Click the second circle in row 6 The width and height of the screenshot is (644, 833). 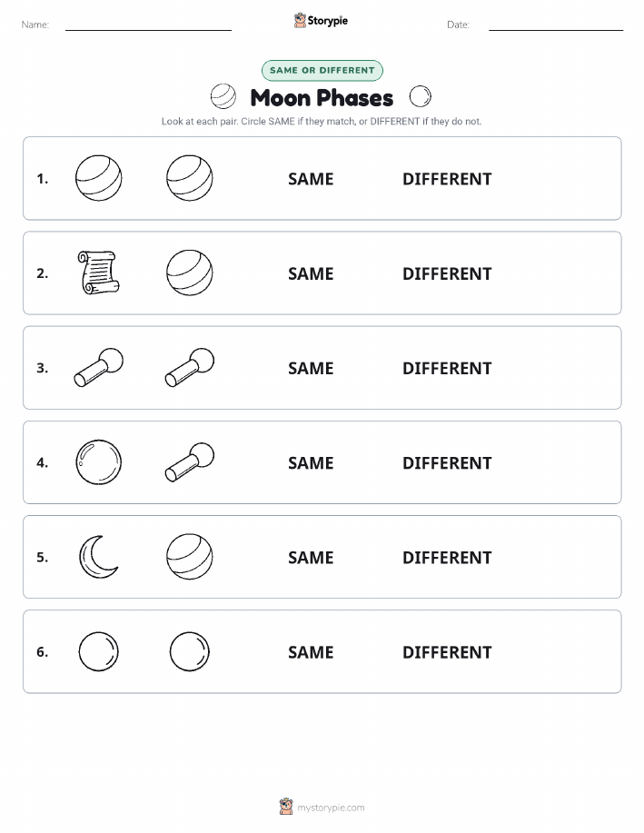click(x=190, y=651)
